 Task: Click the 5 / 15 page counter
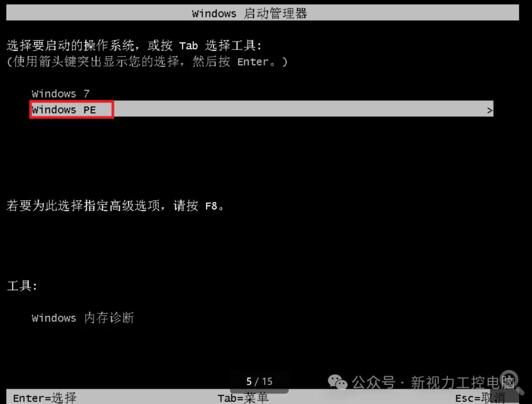pyautogui.click(x=259, y=382)
